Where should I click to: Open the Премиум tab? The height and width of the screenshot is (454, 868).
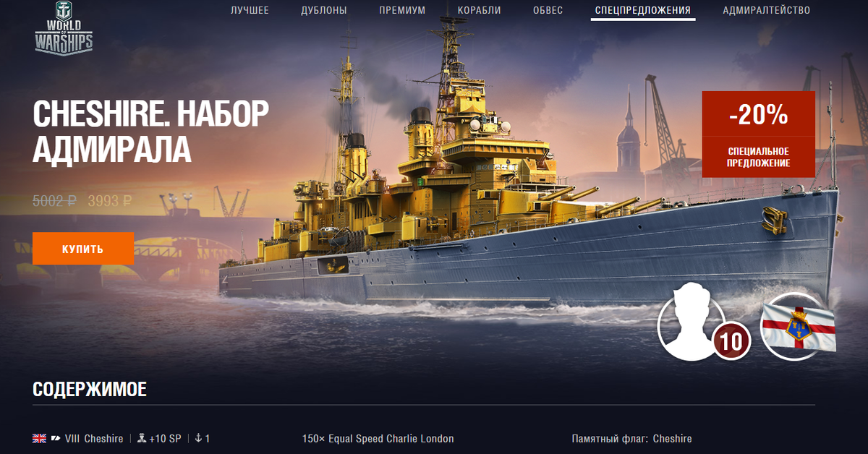click(402, 11)
